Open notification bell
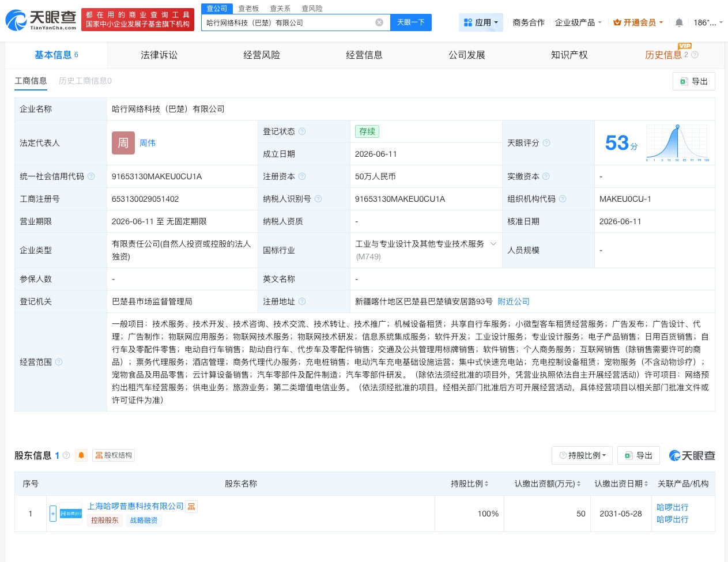Image resolution: width=728 pixels, height=562 pixels. click(679, 22)
